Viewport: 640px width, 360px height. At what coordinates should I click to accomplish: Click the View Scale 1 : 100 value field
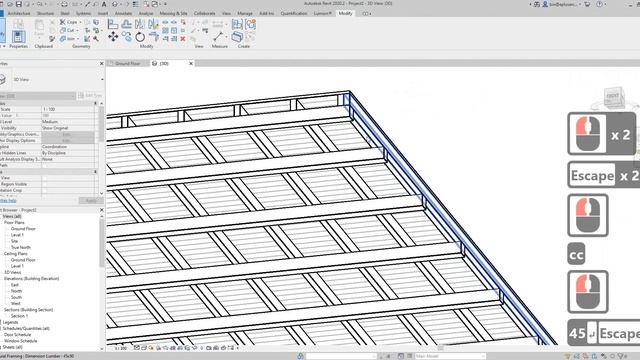(68, 109)
